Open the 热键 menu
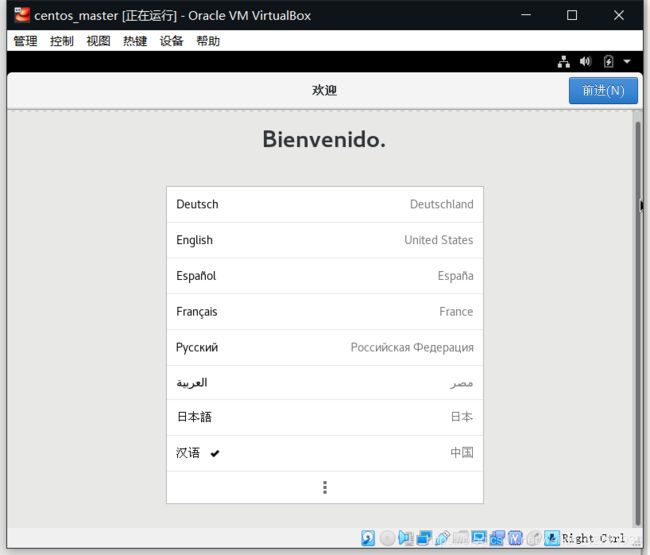 (135, 41)
